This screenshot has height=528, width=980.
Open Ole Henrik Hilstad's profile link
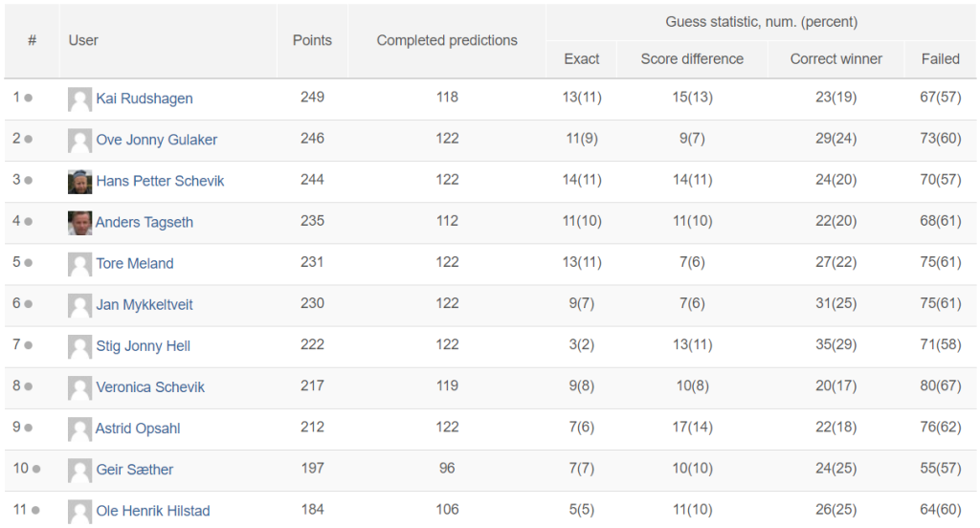152,511
